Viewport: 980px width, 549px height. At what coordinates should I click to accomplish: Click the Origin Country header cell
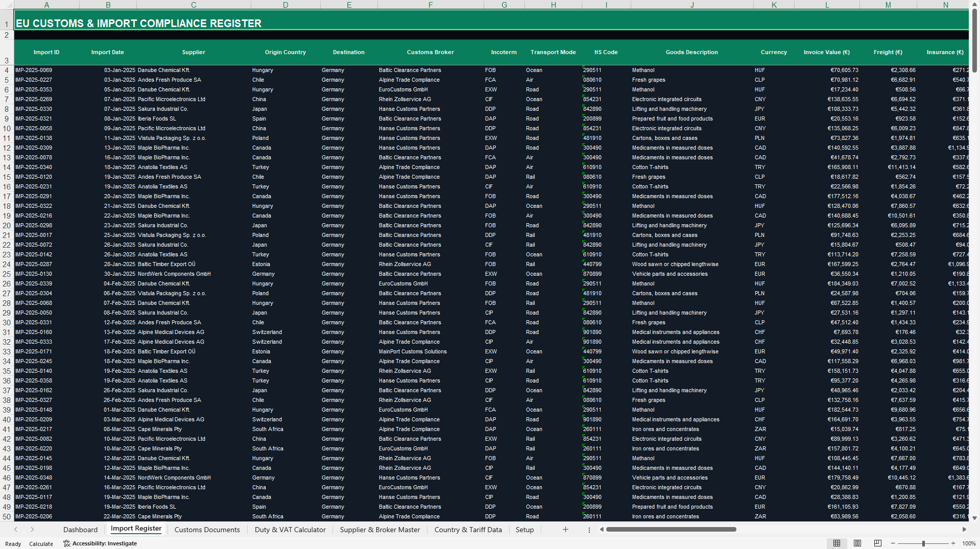[x=285, y=52]
